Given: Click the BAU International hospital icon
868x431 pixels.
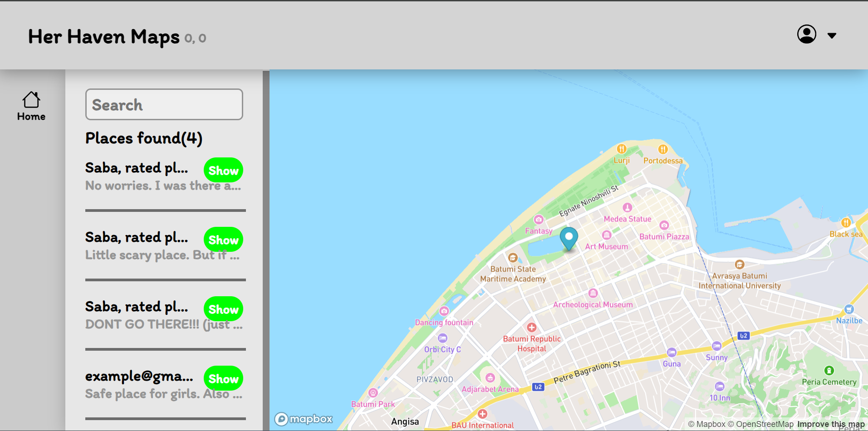Looking at the screenshot, I should pos(482,414).
